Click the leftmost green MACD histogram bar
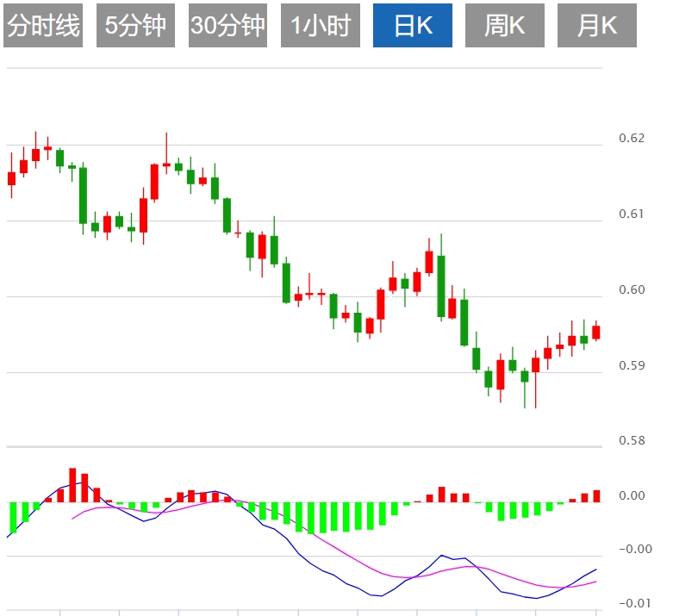Screen dimensions: 673x616 pyautogui.click(x=13, y=517)
